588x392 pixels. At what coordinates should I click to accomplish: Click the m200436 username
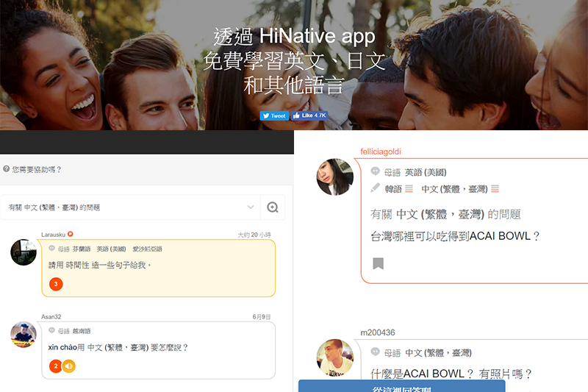point(378,332)
